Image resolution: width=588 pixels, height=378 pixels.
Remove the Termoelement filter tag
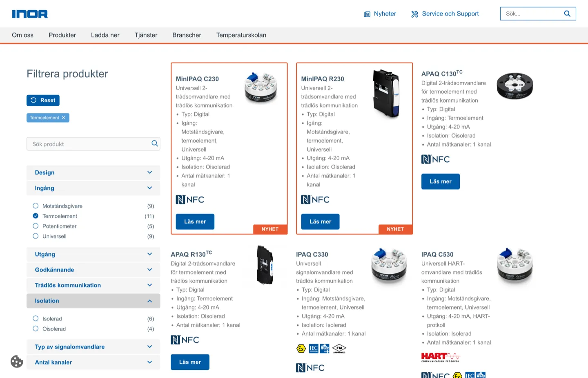coord(63,118)
